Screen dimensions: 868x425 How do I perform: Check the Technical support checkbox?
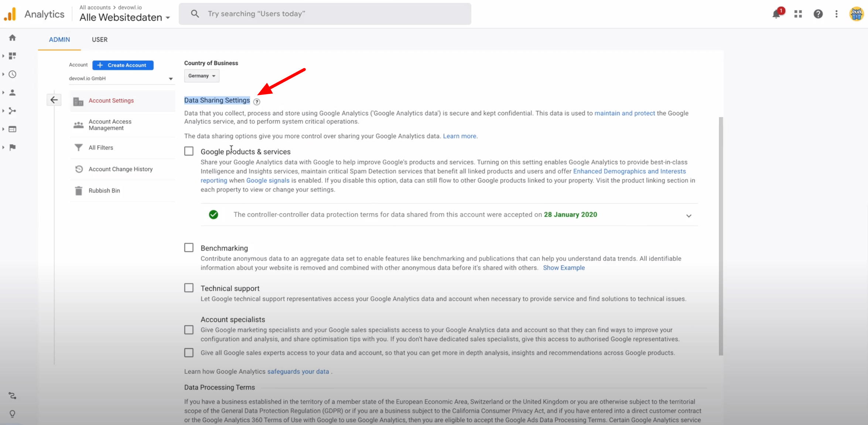click(x=189, y=288)
